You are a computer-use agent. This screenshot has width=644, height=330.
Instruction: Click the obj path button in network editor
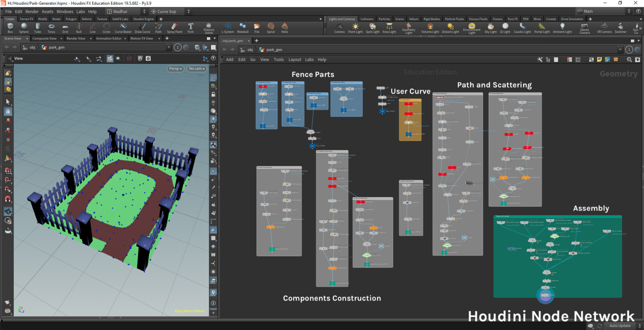[x=247, y=49]
